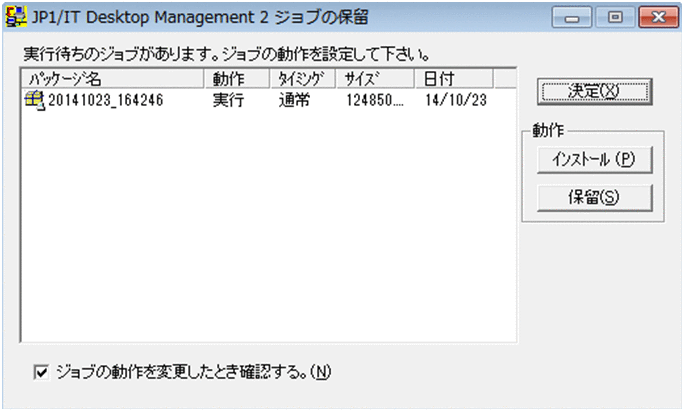Sort list by タイミング column header
The image size is (685, 413).
click(303, 79)
